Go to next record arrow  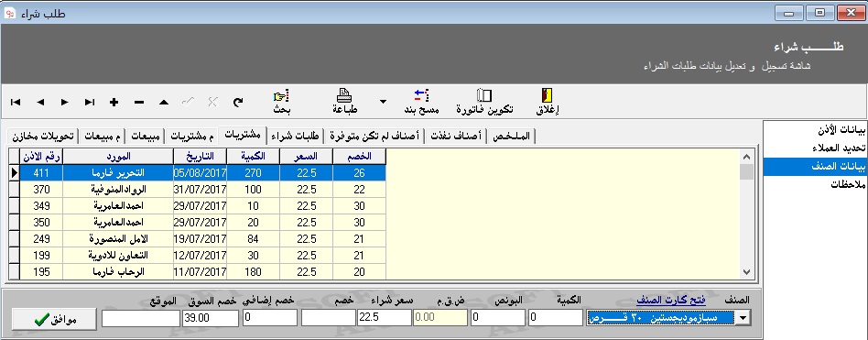65,102
